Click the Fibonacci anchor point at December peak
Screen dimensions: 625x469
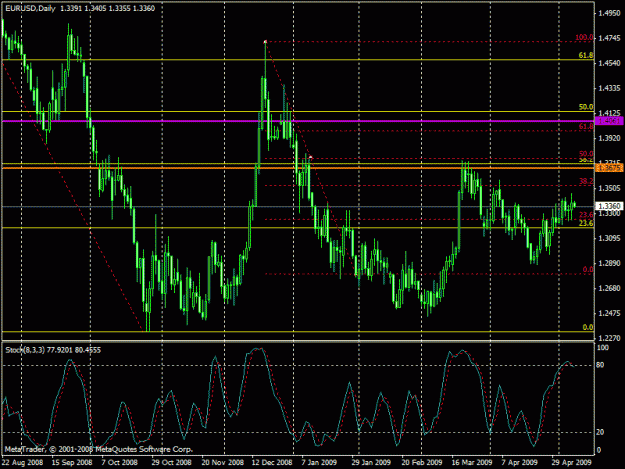click(265, 41)
